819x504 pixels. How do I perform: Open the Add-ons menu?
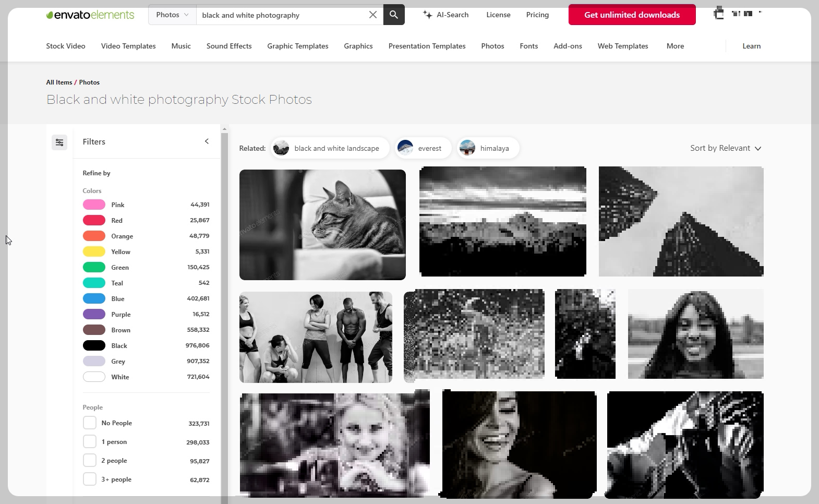[x=568, y=46]
